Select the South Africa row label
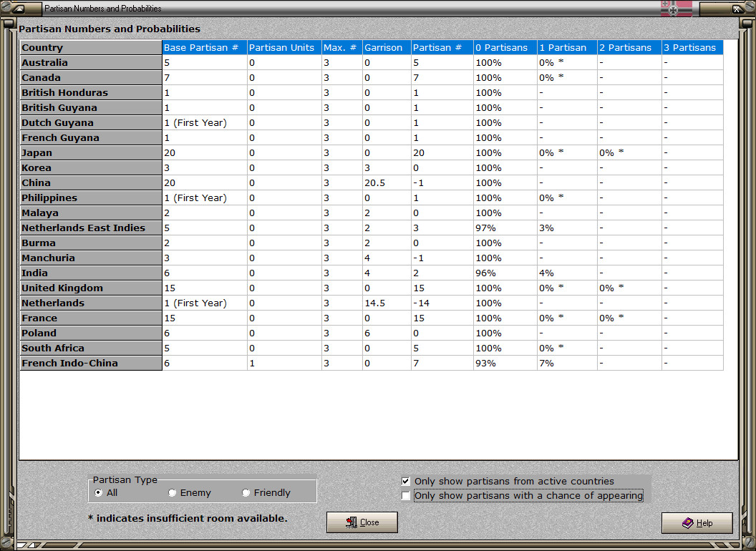This screenshot has height=551, width=756. point(91,348)
